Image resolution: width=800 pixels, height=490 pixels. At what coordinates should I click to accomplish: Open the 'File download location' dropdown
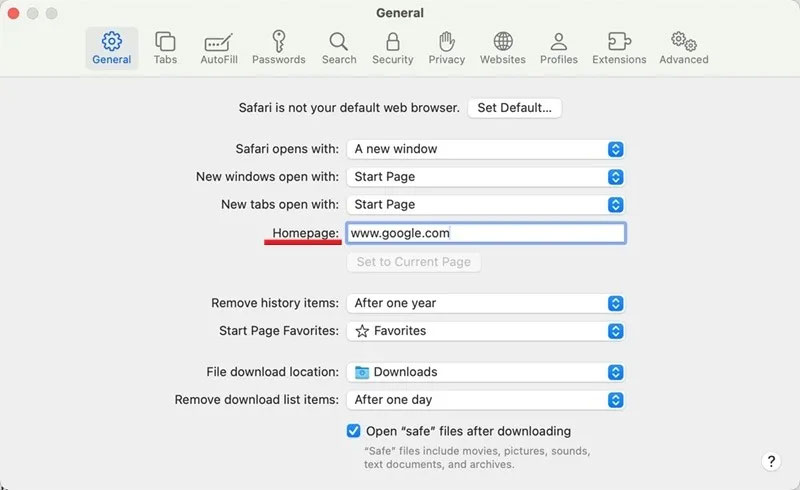pyautogui.click(x=486, y=372)
